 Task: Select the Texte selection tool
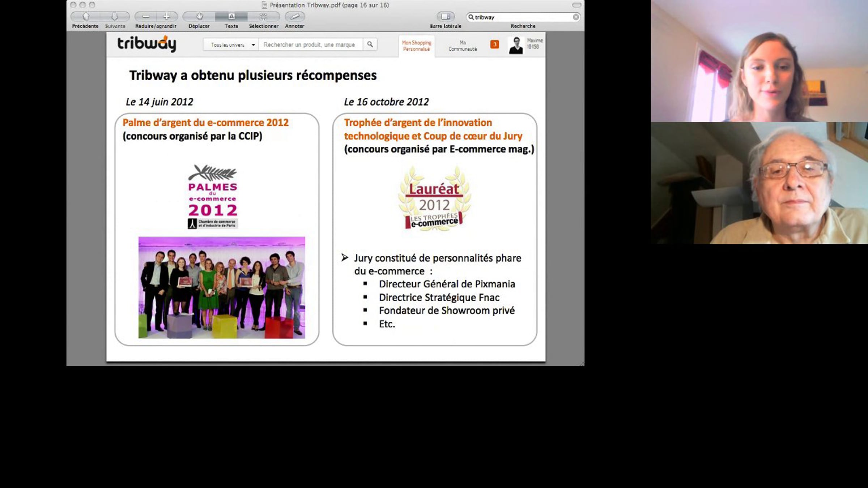pyautogui.click(x=231, y=17)
